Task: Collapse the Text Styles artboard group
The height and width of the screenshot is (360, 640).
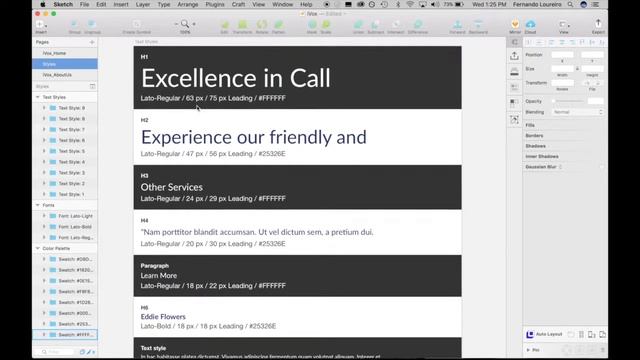Action: (x=38, y=97)
